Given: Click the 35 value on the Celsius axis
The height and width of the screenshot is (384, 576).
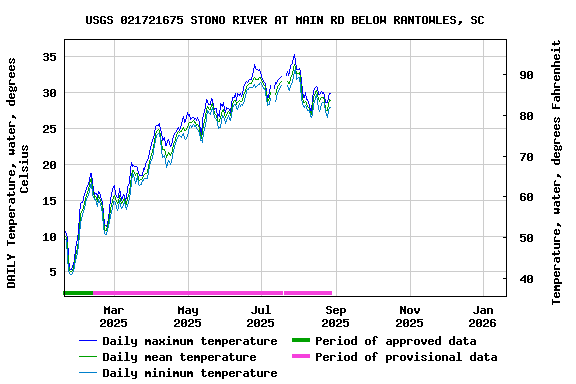Looking at the screenshot, I should click(50, 57).
